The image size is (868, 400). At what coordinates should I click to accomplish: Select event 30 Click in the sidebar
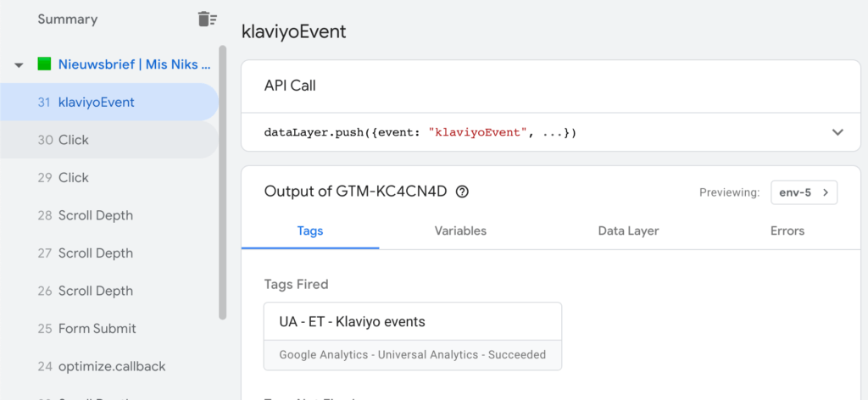pos(74,140)
